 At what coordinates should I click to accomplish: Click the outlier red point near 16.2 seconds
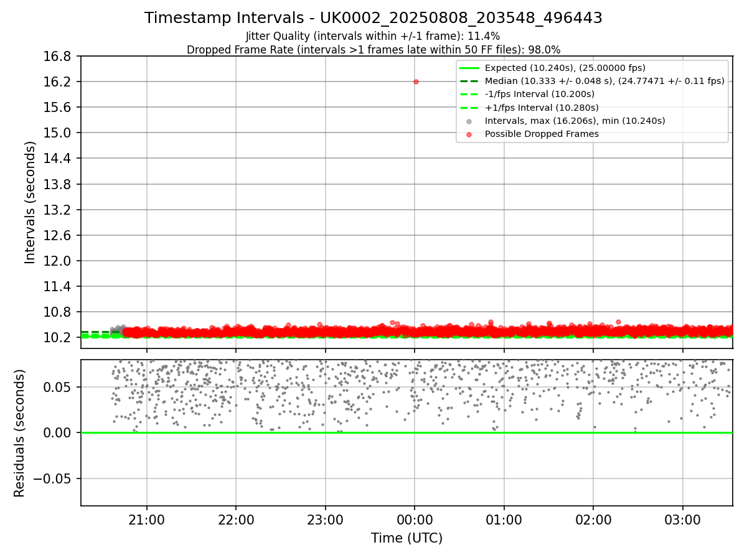tap(416, 82)
